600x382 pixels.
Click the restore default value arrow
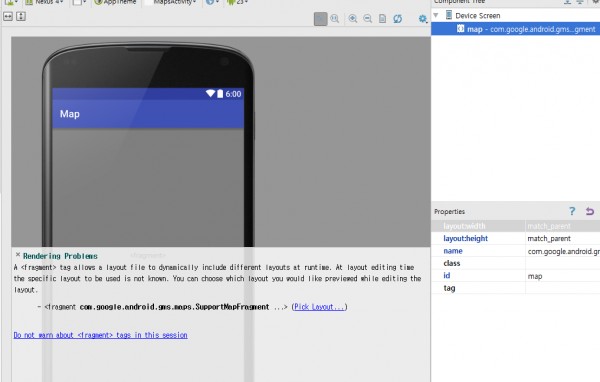[590, 211]
